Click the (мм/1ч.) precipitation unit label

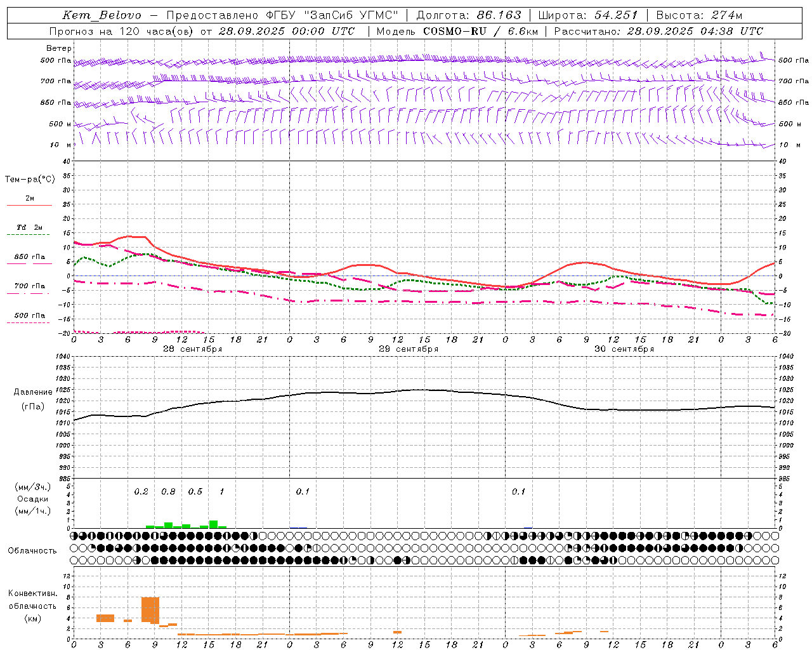coord(32,511)
